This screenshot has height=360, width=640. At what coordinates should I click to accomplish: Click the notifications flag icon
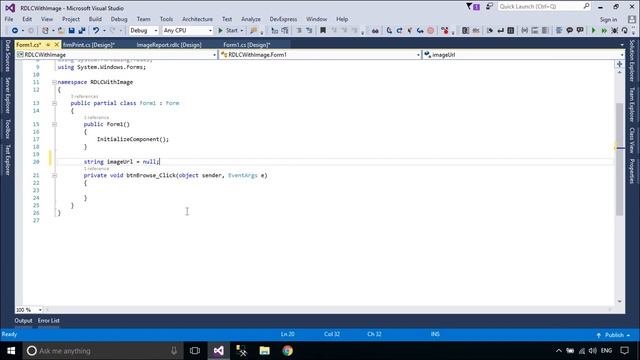473,7
